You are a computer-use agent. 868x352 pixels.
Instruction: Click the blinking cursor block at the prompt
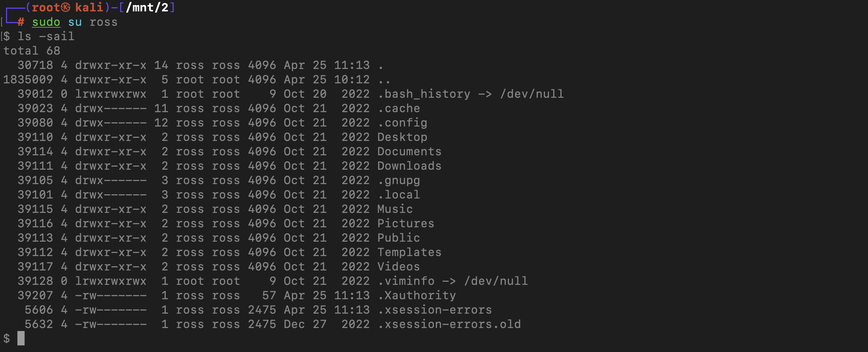pyautogui.click(x=21, y=338)
